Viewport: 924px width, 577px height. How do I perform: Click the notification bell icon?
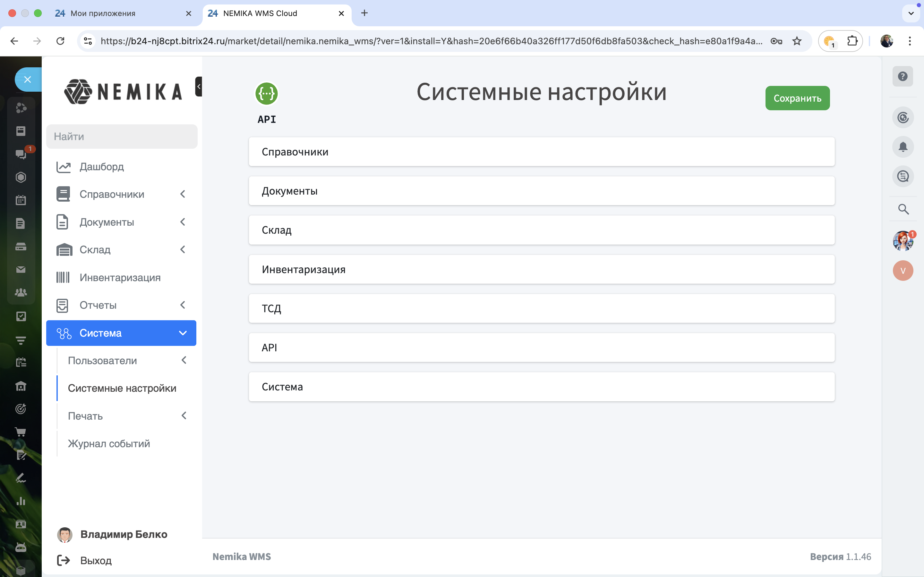(x=903, y=147)
